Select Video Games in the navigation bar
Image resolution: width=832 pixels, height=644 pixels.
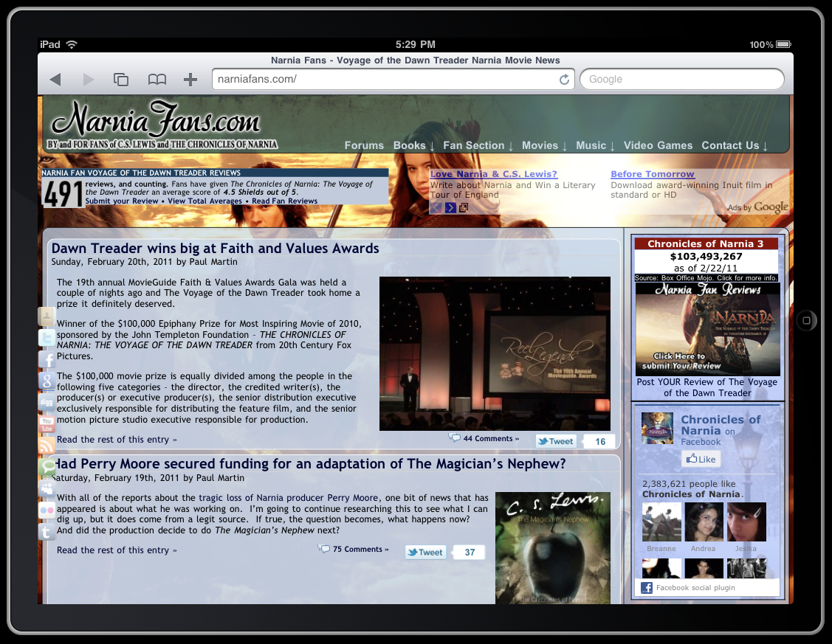(x=658, y=145)
